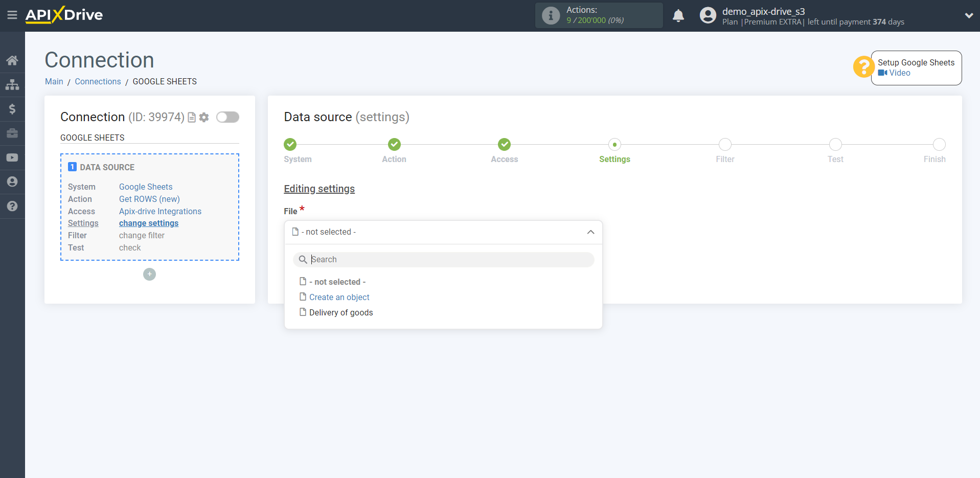
Task: Click the yellow help question icon
Action: (863, 67)
